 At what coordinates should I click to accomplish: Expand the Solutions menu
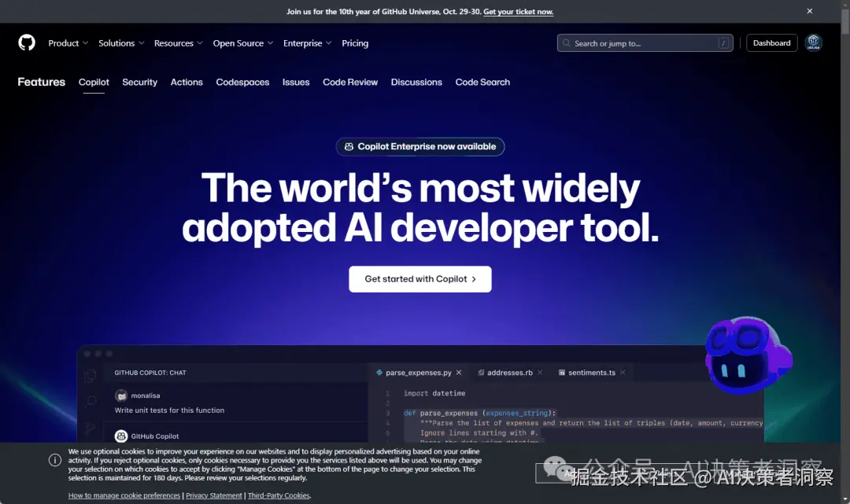pos(121,43)
